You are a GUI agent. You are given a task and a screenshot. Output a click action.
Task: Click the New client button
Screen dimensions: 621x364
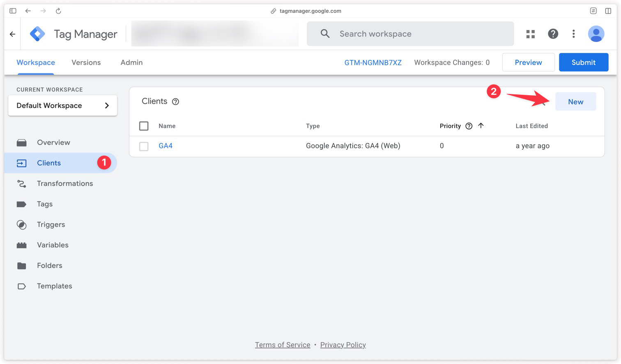pos(575,102)
